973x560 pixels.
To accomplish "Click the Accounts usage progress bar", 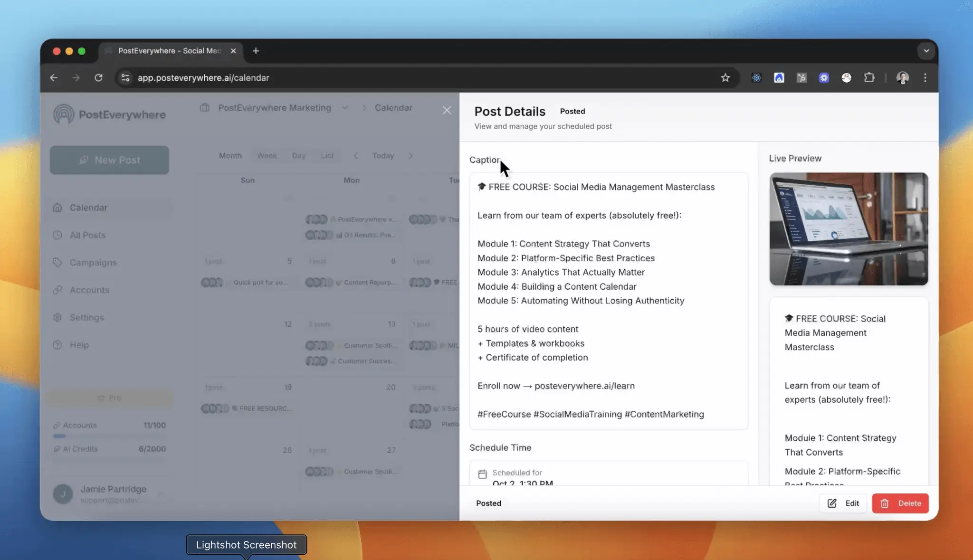I will (109, 436).
